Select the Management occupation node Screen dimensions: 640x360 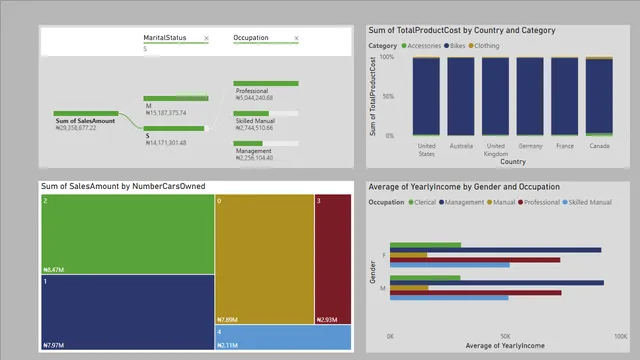click(x=266, y=143)
